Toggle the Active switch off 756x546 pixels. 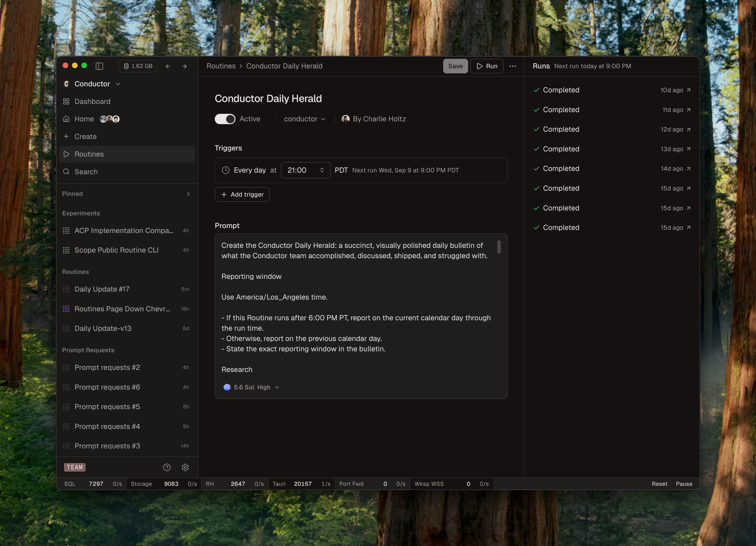pos(225,119)
